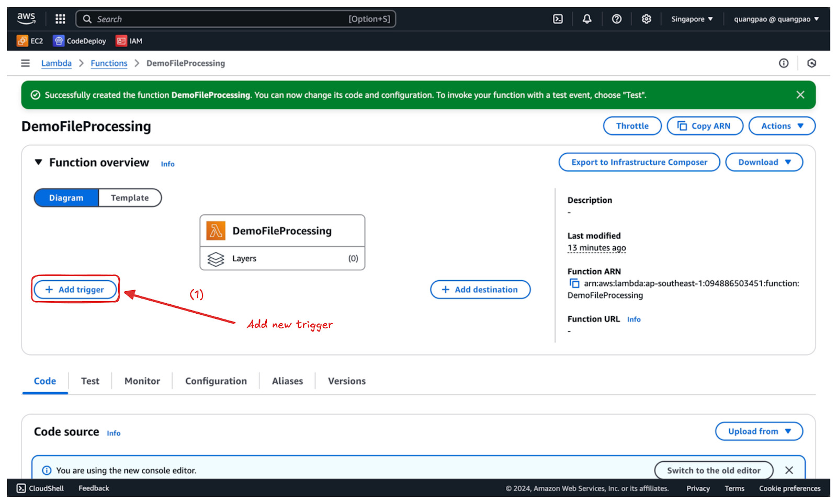Open the settings gear icon in top bar
Viewport: 837px width, 504px height.
pos(647,19)
